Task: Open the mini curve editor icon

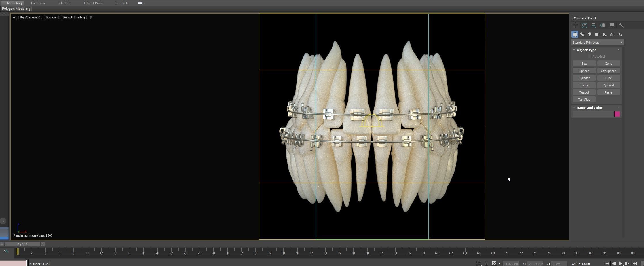Action: 6,251
